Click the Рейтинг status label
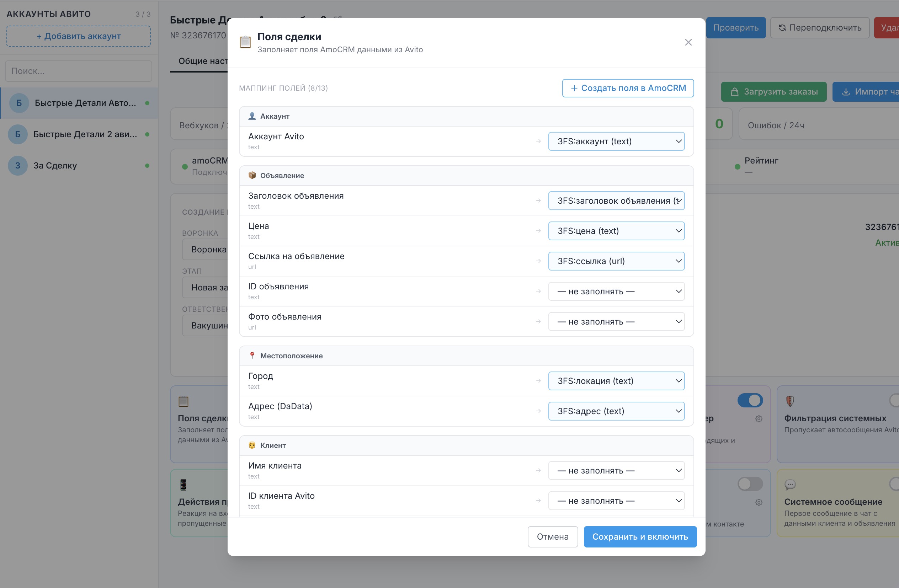This screenshot has height=588, width=899. coord(761,160)
